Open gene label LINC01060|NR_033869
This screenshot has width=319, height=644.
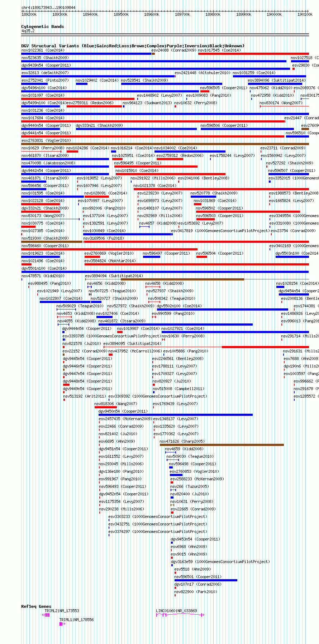[x=176, y=611]
